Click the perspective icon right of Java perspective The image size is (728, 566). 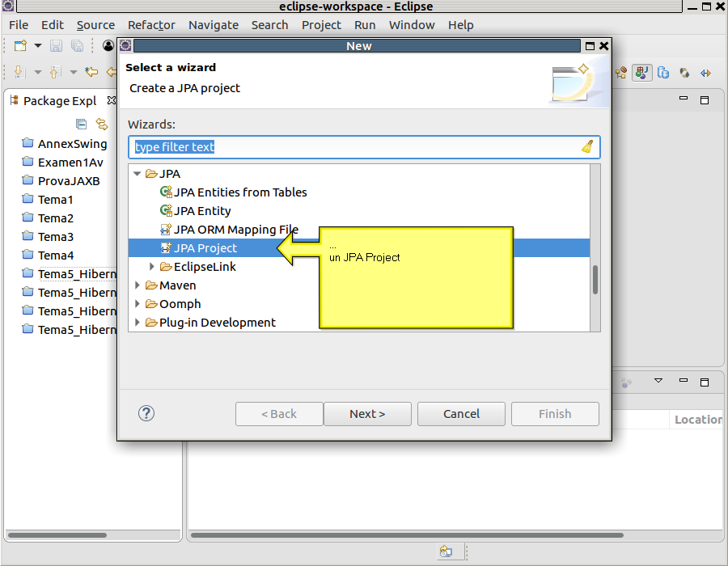[663, 73]
